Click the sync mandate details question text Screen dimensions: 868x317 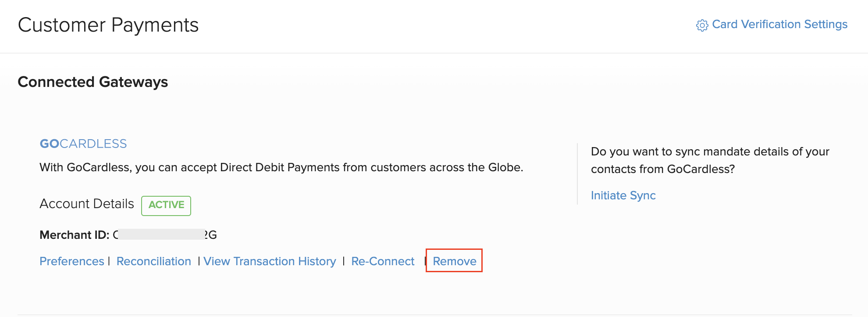point(710,160)
